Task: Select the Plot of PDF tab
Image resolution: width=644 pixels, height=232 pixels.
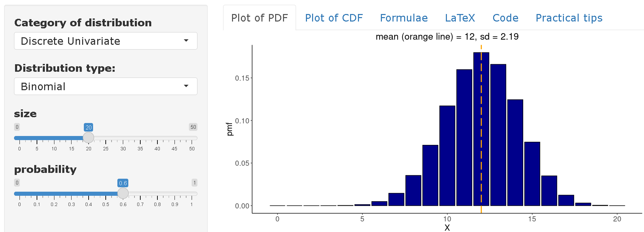Action: pos(259,18)
